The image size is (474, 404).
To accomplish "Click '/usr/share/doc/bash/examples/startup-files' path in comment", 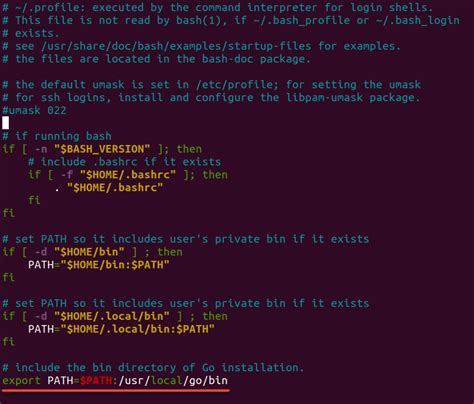I will pos(176,46).
